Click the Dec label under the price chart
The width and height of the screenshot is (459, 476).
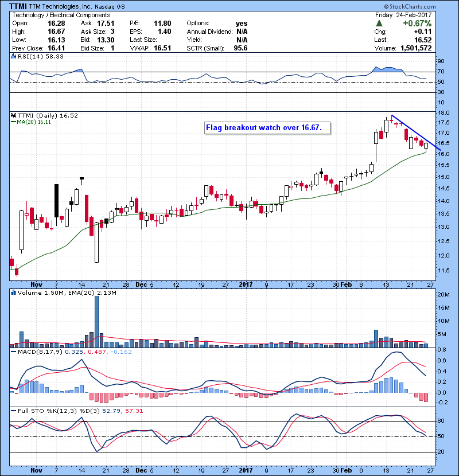(141, 285)
